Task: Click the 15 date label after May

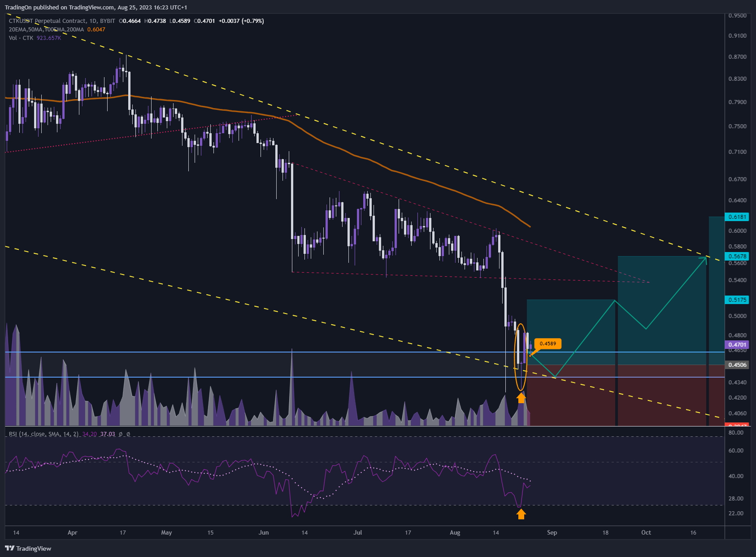Action: [210, 533]
